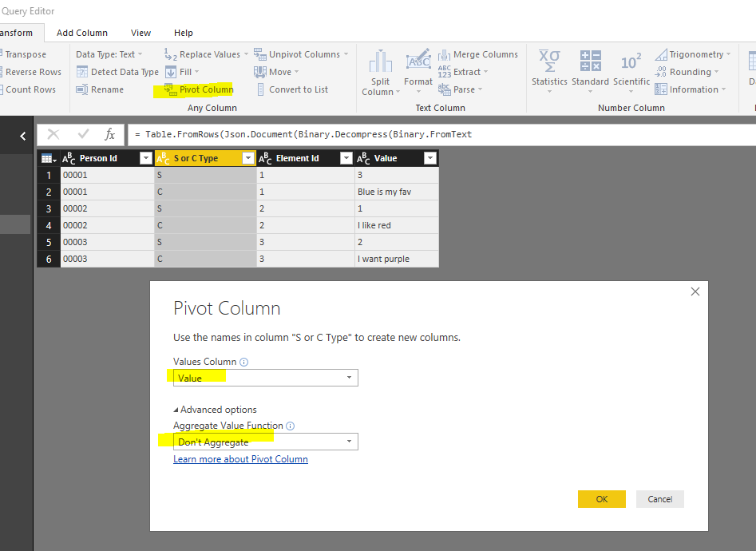Collapse the Queries pane chevron

[x=22, y=136]
